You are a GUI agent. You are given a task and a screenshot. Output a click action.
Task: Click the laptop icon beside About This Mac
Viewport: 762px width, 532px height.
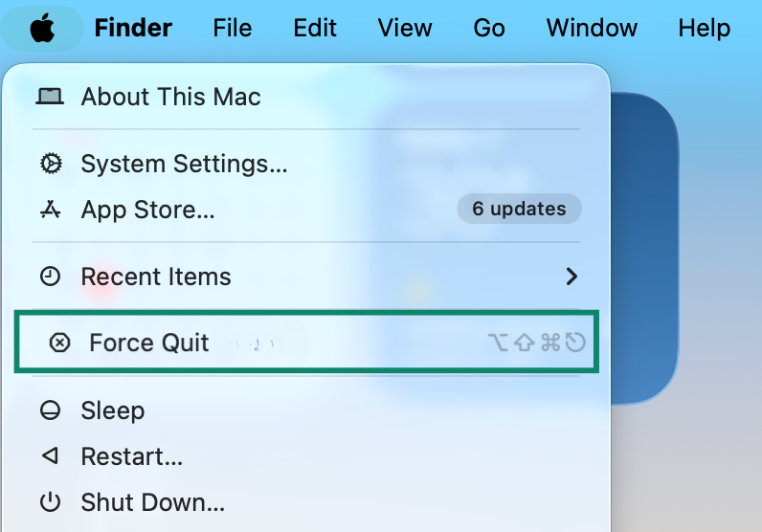pos(50,97)
